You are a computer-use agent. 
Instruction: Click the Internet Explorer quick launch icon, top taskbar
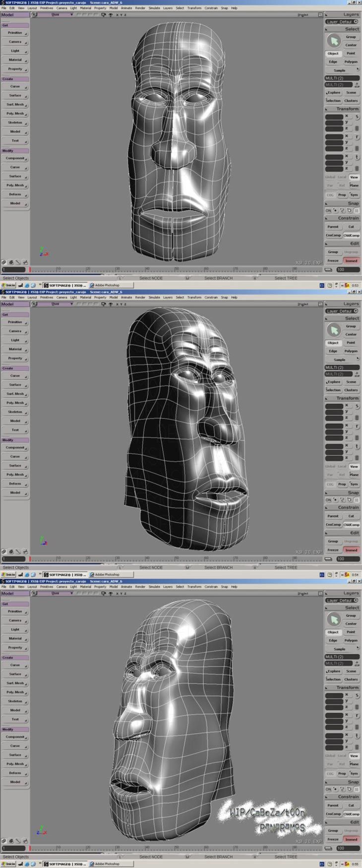click(x=27, y=285)
